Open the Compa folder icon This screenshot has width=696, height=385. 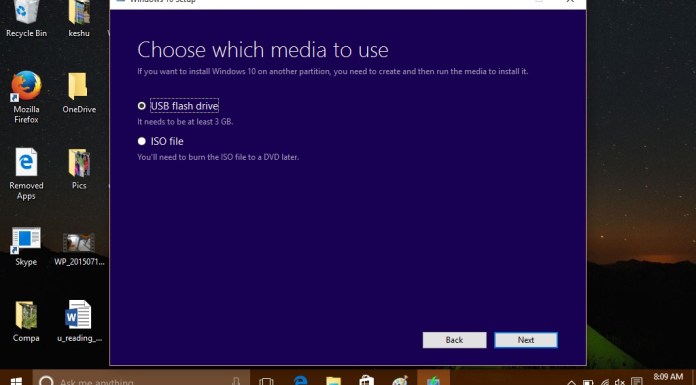(x=26, y=321)
